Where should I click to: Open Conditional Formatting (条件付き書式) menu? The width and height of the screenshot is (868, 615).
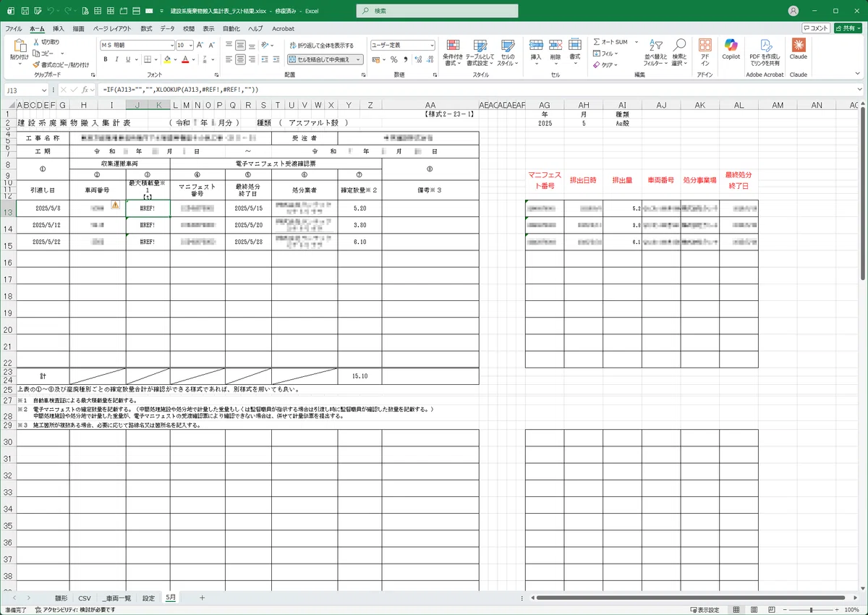coord(453,52)
